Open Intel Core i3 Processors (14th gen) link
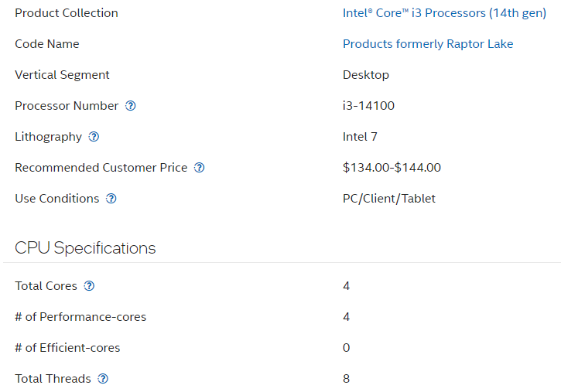The height and width of the screenshot is (392, 561). (x=444, y=13)
